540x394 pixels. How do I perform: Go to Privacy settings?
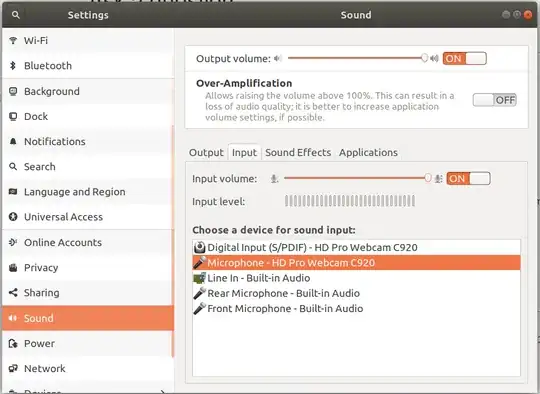(x=87, y=268)
